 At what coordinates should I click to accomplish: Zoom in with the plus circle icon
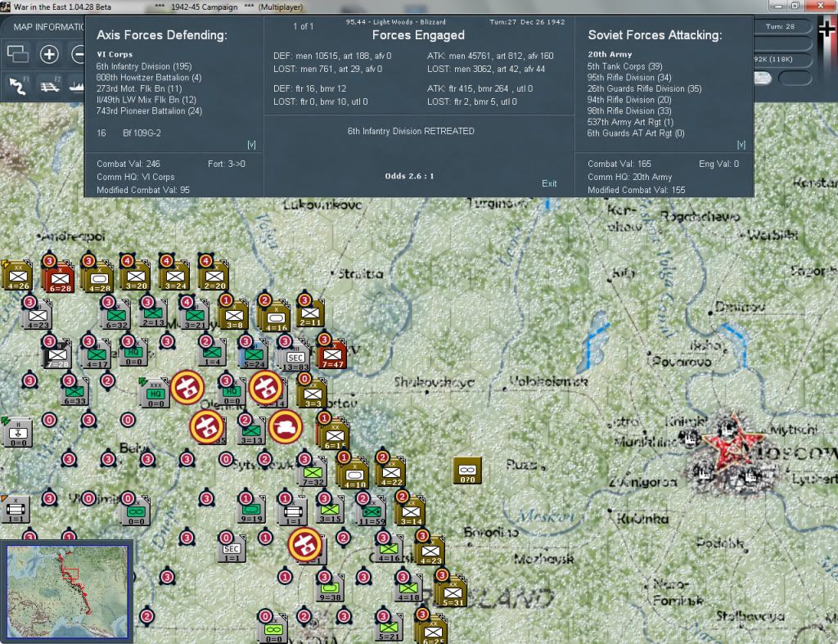pyautogui.click(x=49, y=54)
